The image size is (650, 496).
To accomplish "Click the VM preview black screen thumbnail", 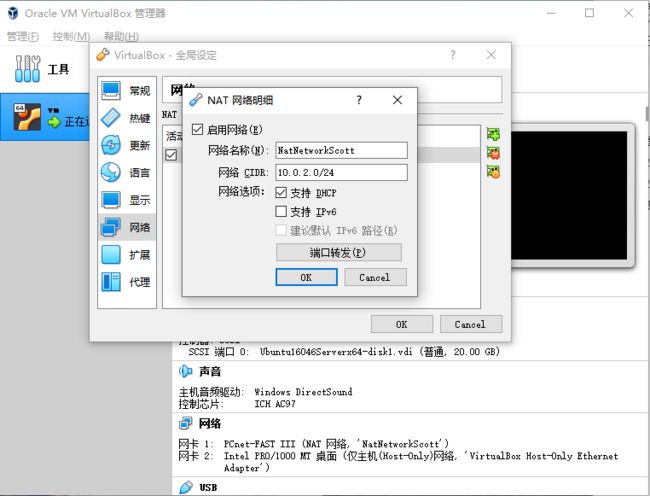I will click(x=569, y=196).
